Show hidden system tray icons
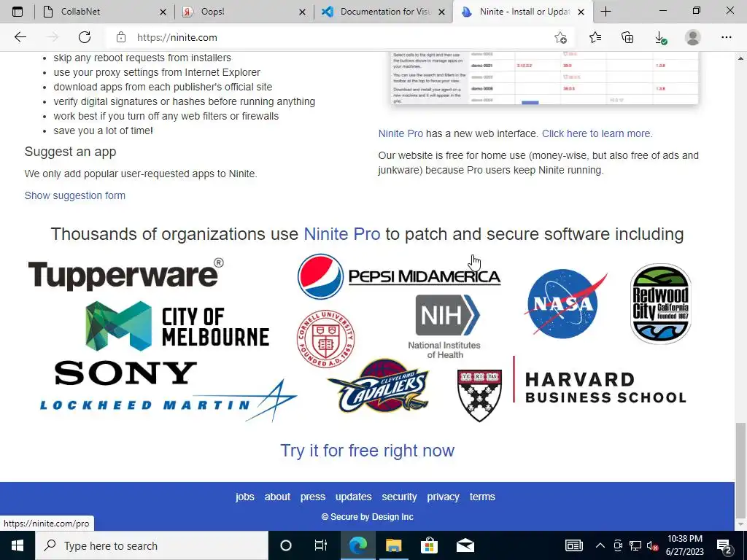747x560 pixels. pyautogui.click(x=600, y=545)
